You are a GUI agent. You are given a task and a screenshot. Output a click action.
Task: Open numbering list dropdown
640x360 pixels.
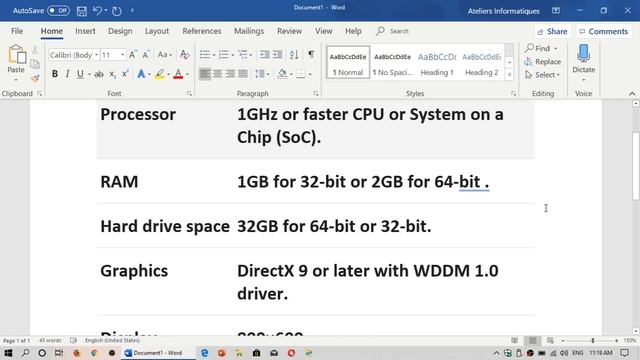(x=233, y=55)
